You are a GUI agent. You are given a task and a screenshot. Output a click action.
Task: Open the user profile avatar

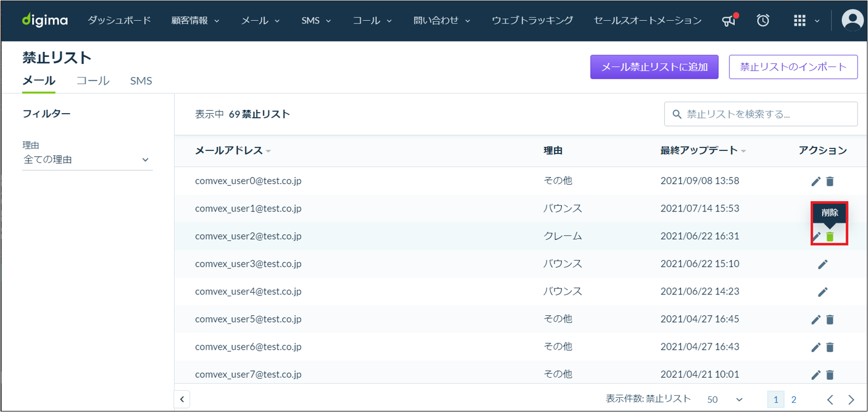[x=853, y=21]
